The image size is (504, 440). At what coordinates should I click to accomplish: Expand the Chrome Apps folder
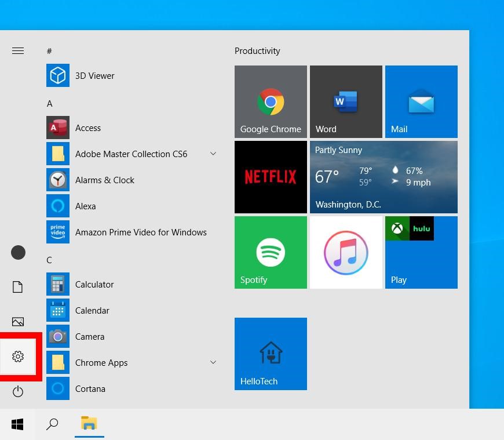point(213,362)
